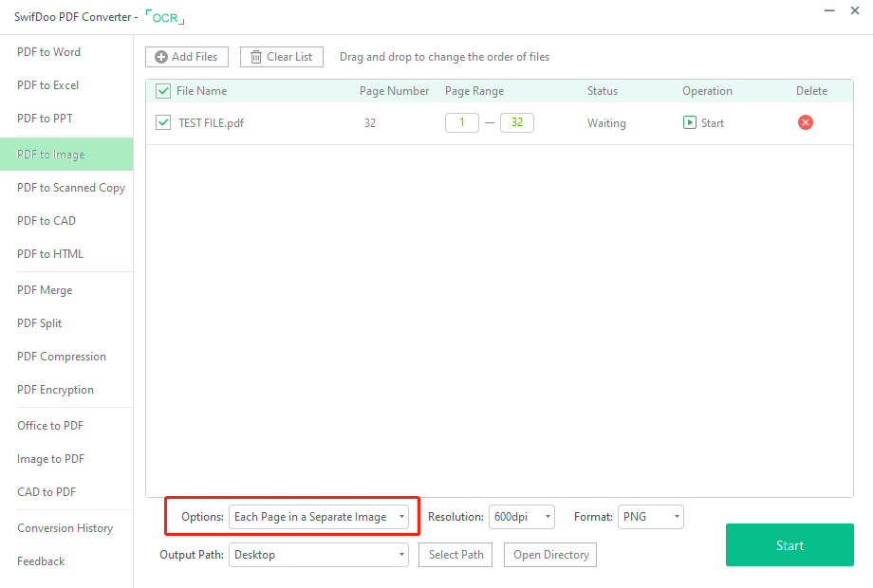Click the OCR icon in title bar

pos(165,17)
